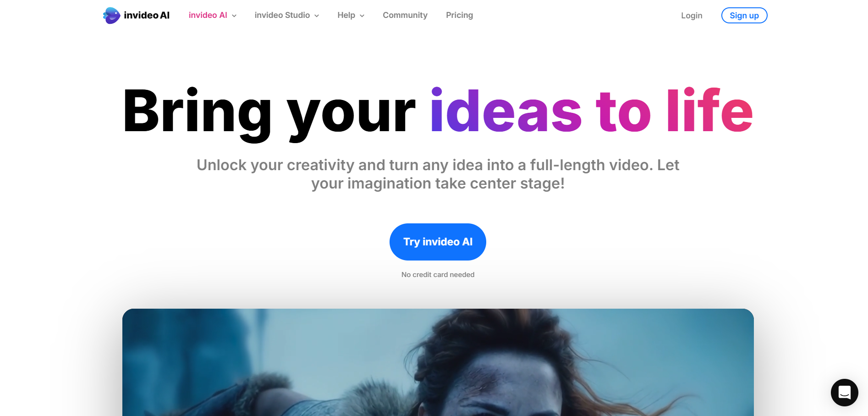Click the "No credit card needed" note

(438, 275)
